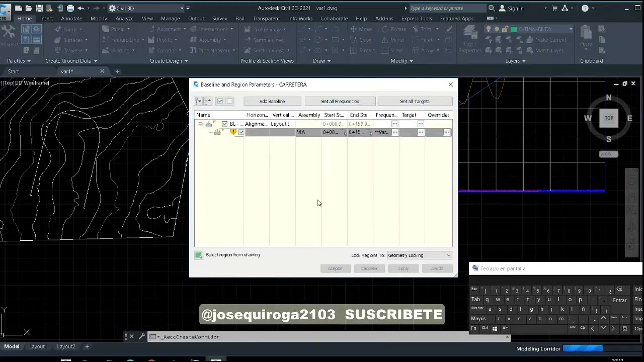644x362 pixels.
Task: Click the Mirror tool in Modify panel
Action: pyautogui.click(x=392, y=40)
